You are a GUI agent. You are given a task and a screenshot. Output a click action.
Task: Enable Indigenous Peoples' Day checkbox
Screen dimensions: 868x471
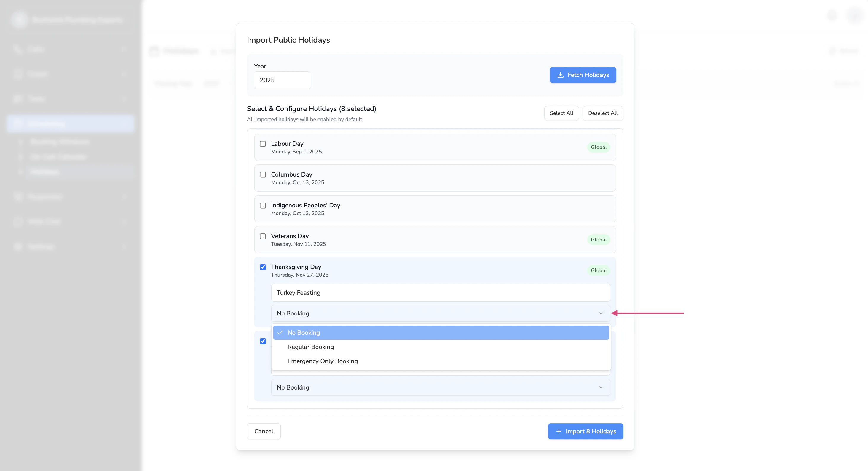(263, 205)
